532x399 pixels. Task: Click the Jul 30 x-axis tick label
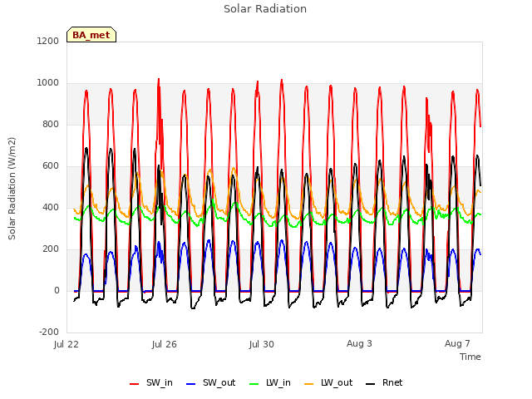tap(262, 344)
